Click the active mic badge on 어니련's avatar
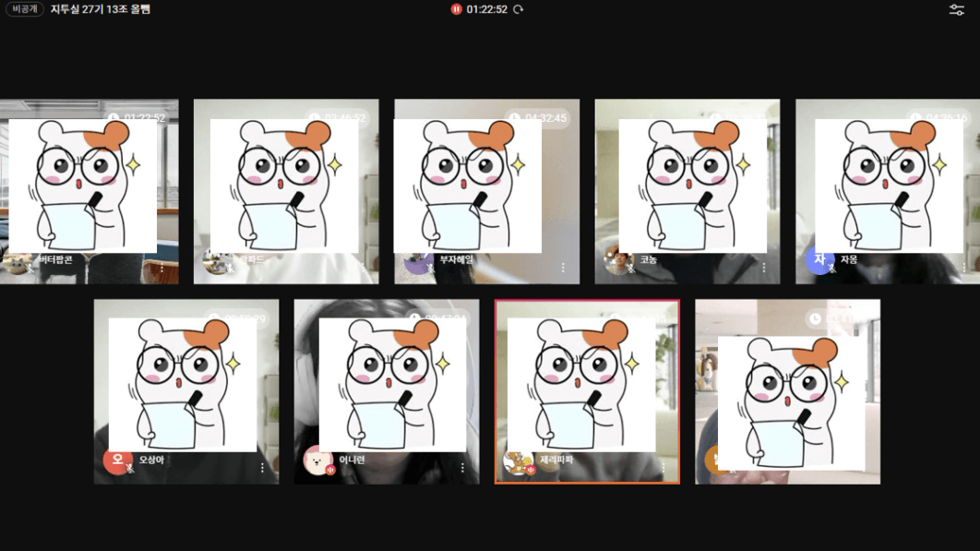The image size is (980, 551). (x=330, y=470)
